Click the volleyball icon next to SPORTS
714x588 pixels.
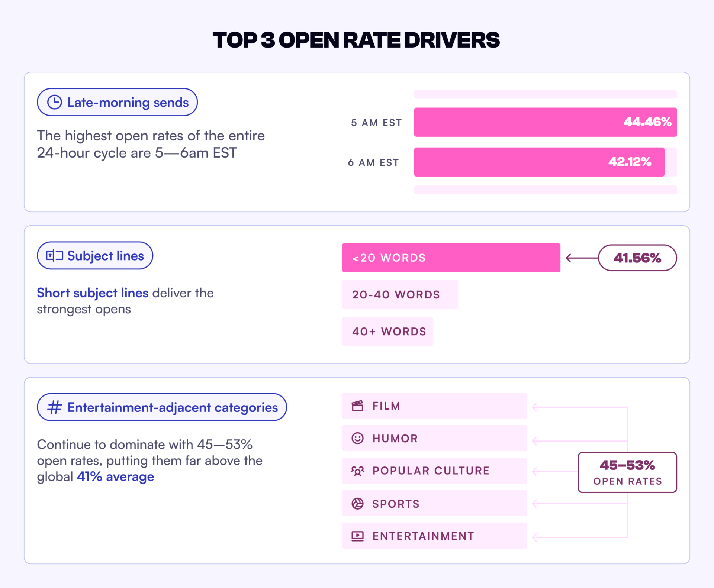click(357, 503)
